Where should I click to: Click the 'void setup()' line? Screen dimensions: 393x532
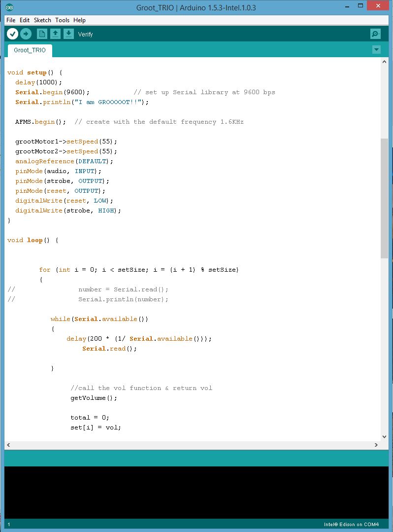pos(34,72)
